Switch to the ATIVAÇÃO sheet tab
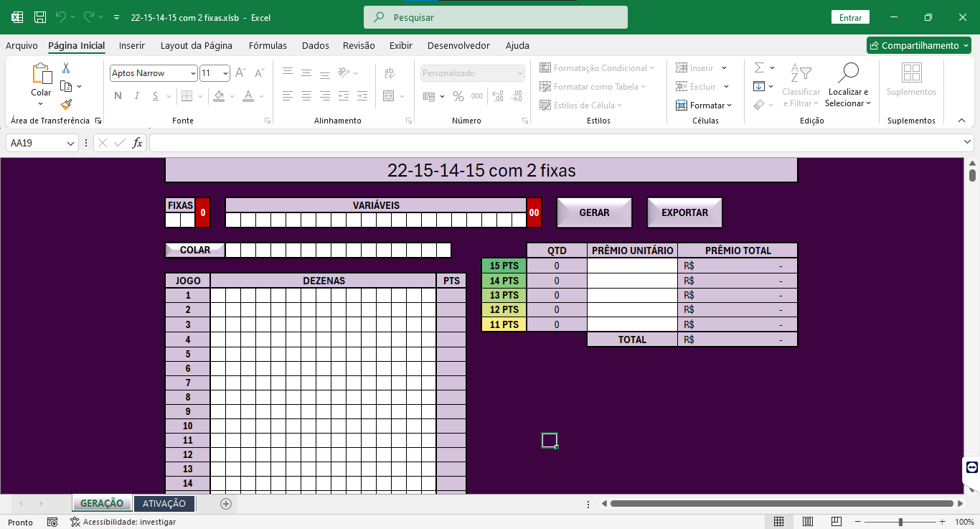The height and width of the screenshot is (529, 980). (x=164, y=504)
